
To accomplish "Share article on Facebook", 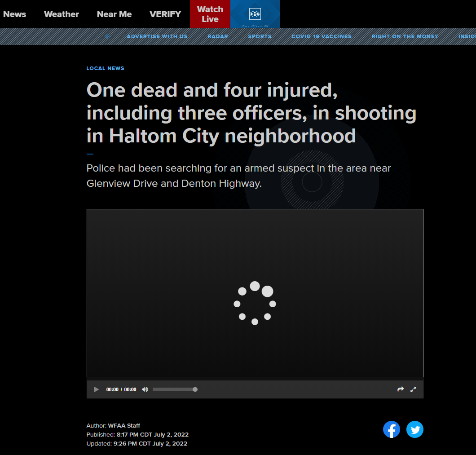I will [392, 430].
